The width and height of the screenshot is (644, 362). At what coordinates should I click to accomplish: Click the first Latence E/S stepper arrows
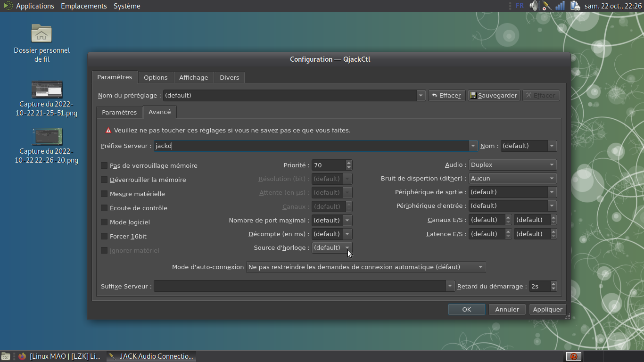(x=508, y=234)
